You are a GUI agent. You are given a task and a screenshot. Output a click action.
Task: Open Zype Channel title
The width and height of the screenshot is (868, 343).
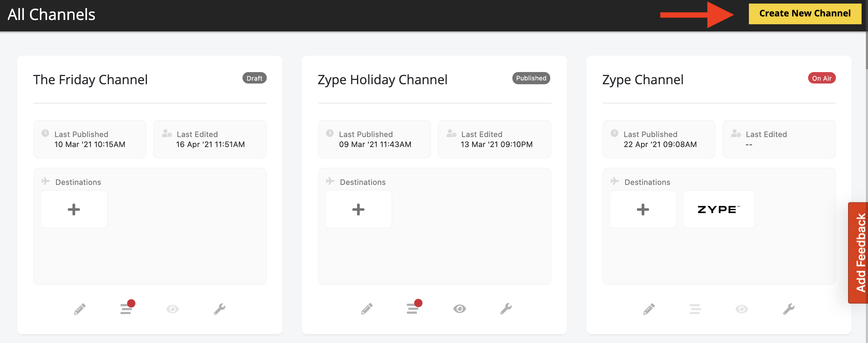pos(643,80)
